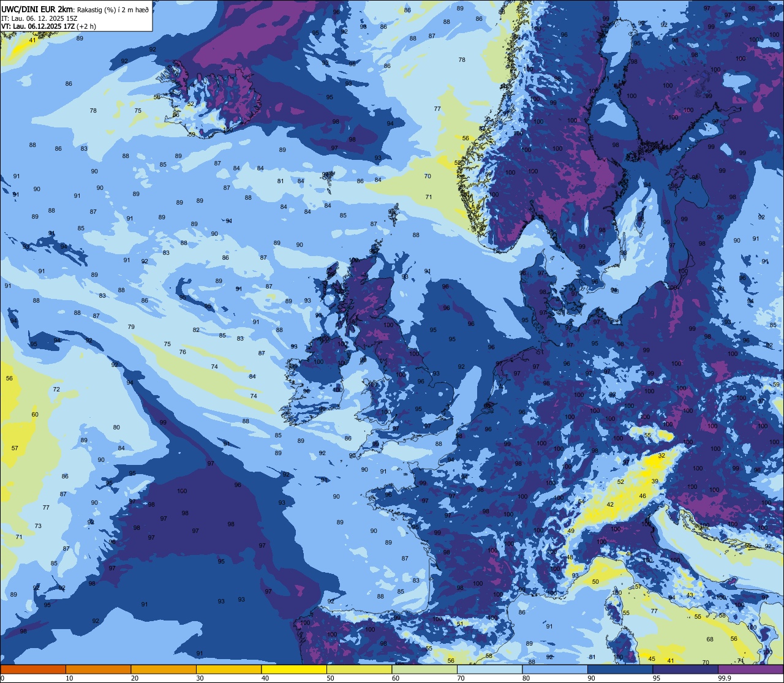Click the "32" humidity value over the Alps
The width and height of the screenshot is (784, 683).
661,456
